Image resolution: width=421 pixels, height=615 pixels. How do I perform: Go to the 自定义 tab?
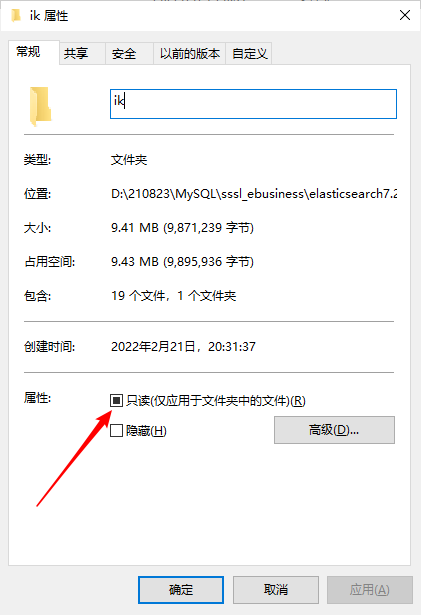click(250, 53)
